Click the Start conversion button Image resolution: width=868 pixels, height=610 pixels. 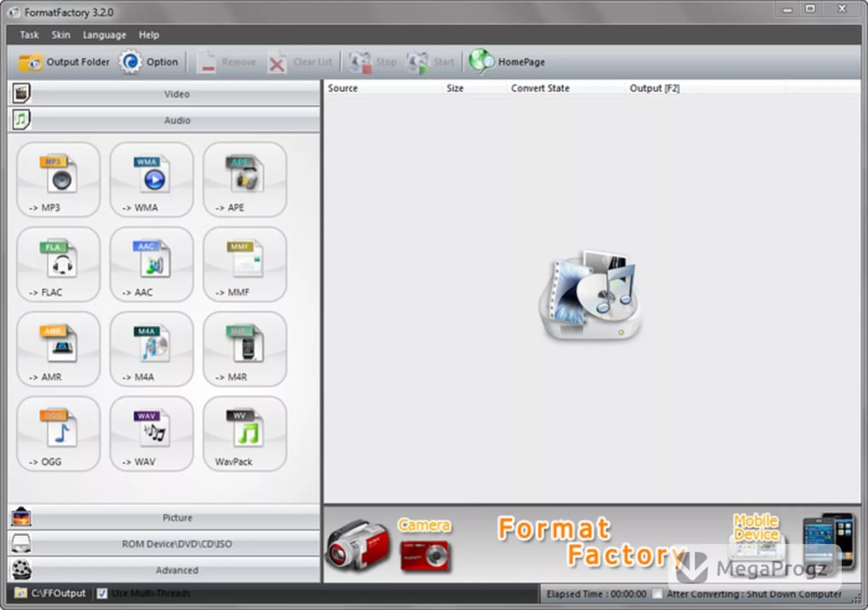click(430, 62)
